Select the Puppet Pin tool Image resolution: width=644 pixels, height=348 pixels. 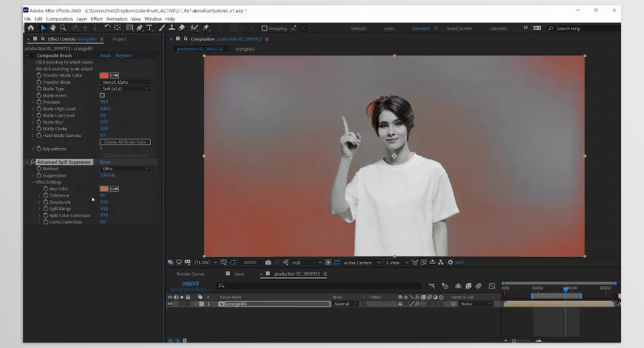click(206, 28)
